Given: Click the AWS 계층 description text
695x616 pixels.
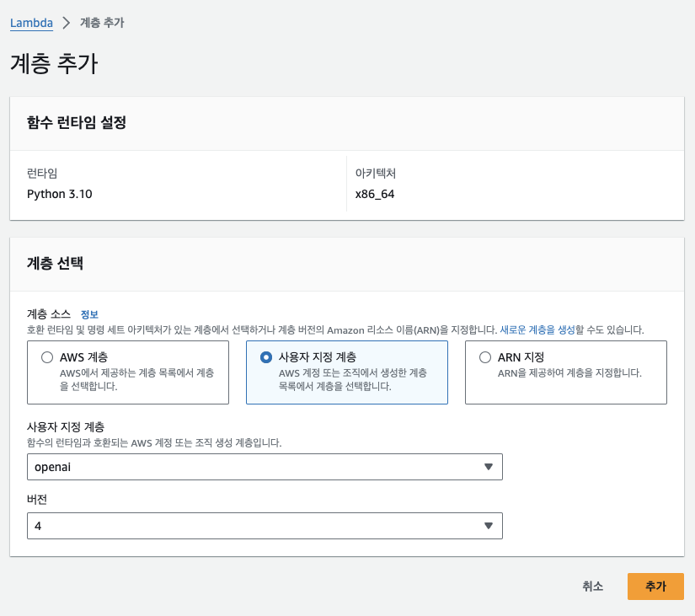Looking at the screenshot, I should [137, 379].
